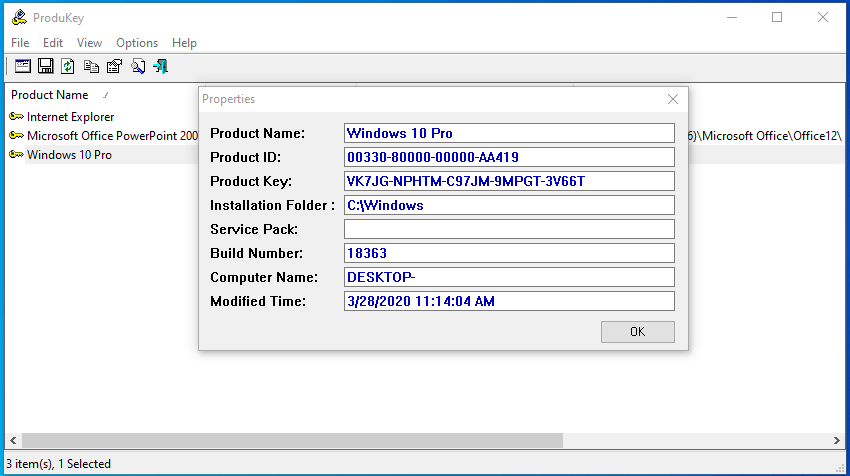Click the key icon beside Microsoft Office PowerPoint

(x=16, y=136)
